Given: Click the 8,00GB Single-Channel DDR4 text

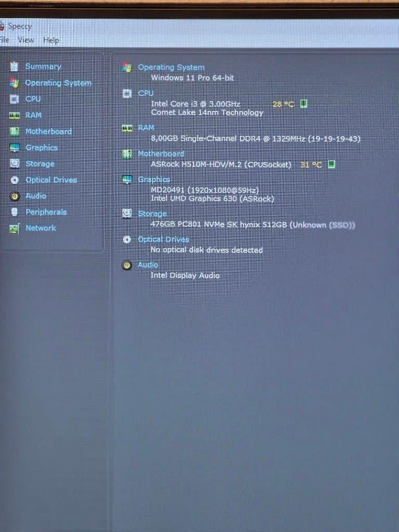Looking at the screenshot, I should tap(256, 138).
